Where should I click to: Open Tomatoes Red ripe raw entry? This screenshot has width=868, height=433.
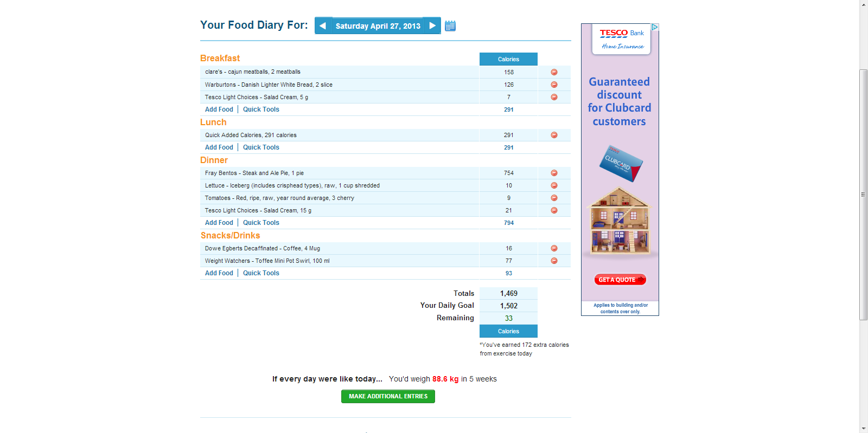(x=279, y=198)
